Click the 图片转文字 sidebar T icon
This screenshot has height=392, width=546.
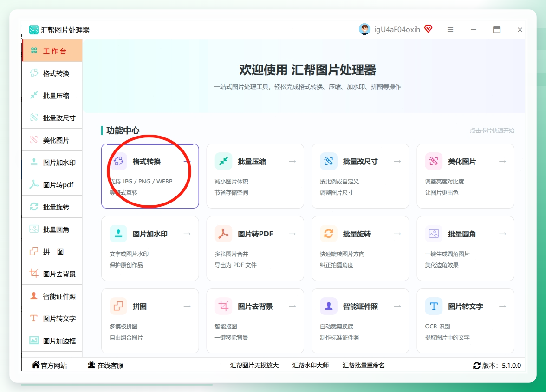coord(34,318)
